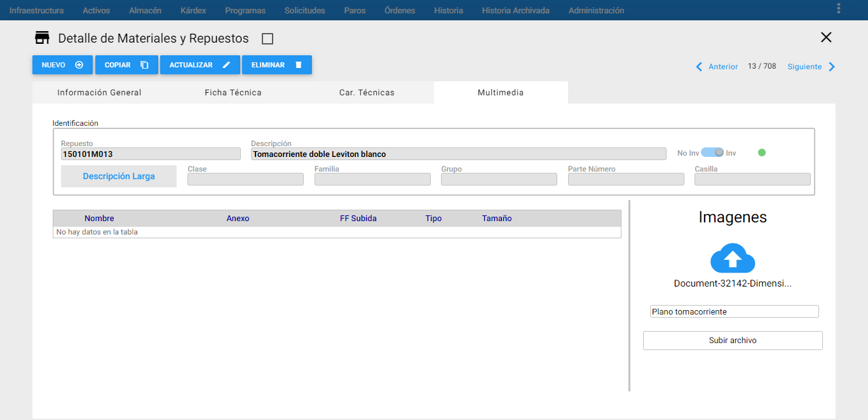Click the left chevron beside Anterior
This screenshot has width=868, height=420.
pyautogui.click(x=700, y=67)
